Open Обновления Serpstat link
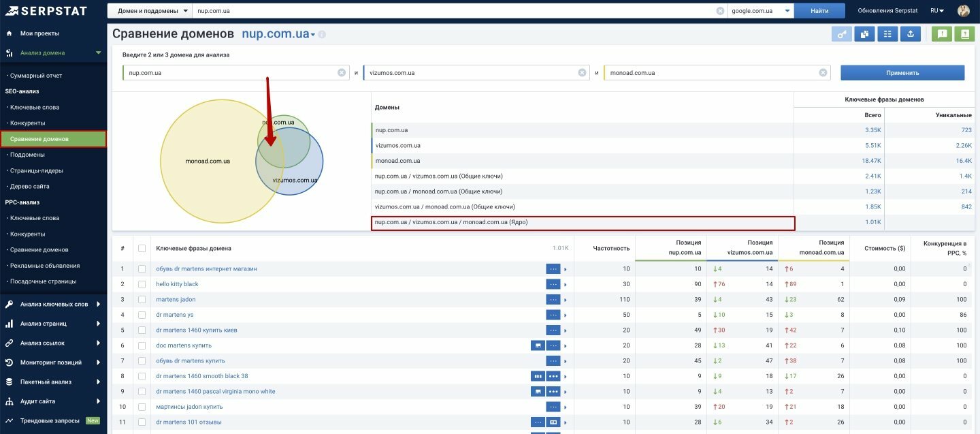Image resolution: width=980 pixels, height=434 pixels. [888, 11]
